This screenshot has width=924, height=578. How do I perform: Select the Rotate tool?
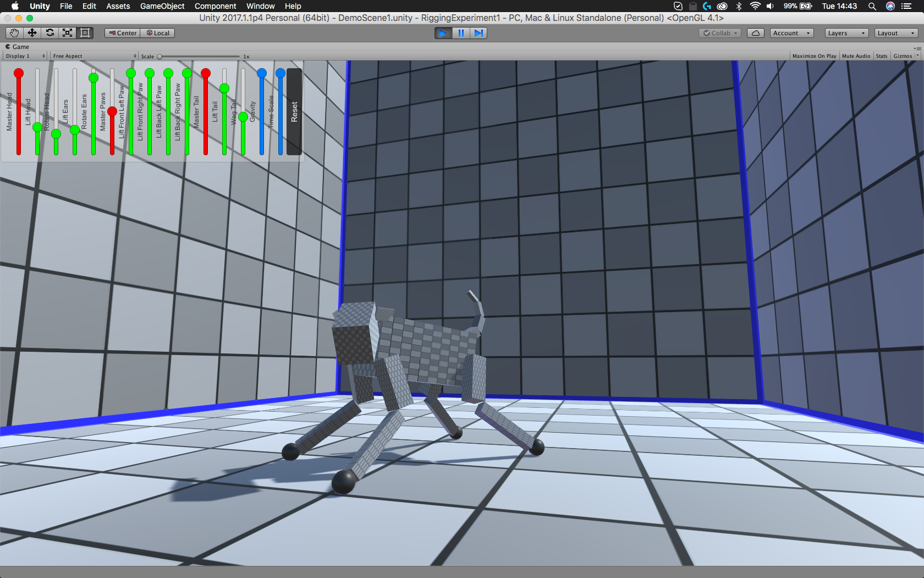click(x=50, y=33)
